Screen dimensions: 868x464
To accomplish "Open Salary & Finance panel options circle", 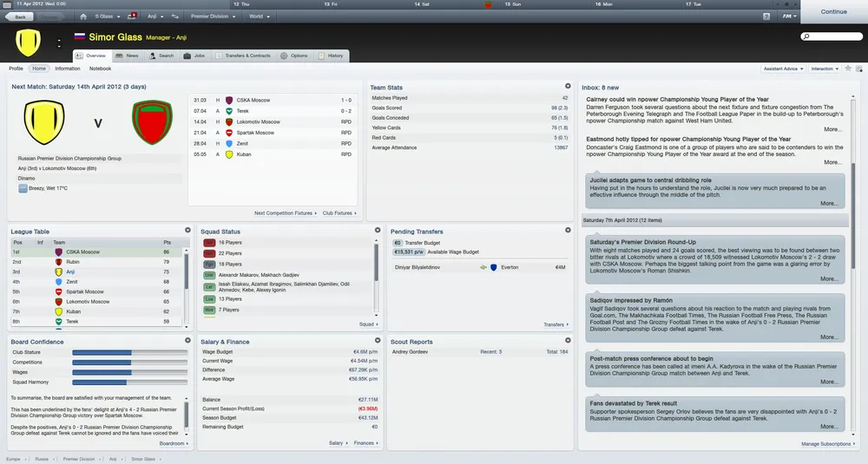I will point(378,340).
